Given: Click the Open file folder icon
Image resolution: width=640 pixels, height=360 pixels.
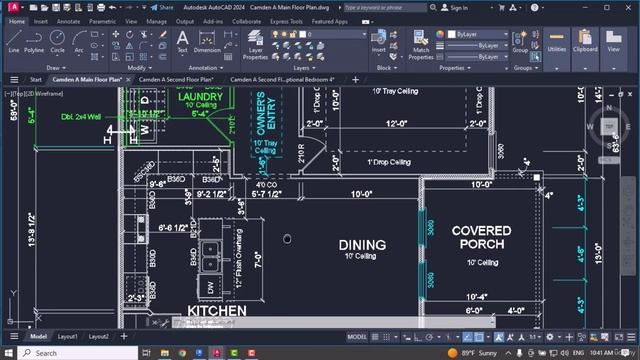Looking at the screenshot, I should (44, 7).
